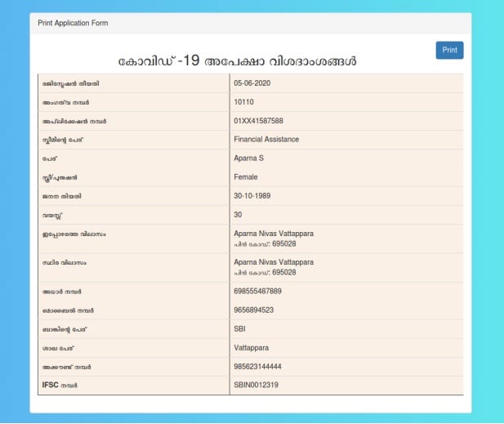Click the IFSC code SBIN0012319
504x424 pixels.
tap(256, 385)
